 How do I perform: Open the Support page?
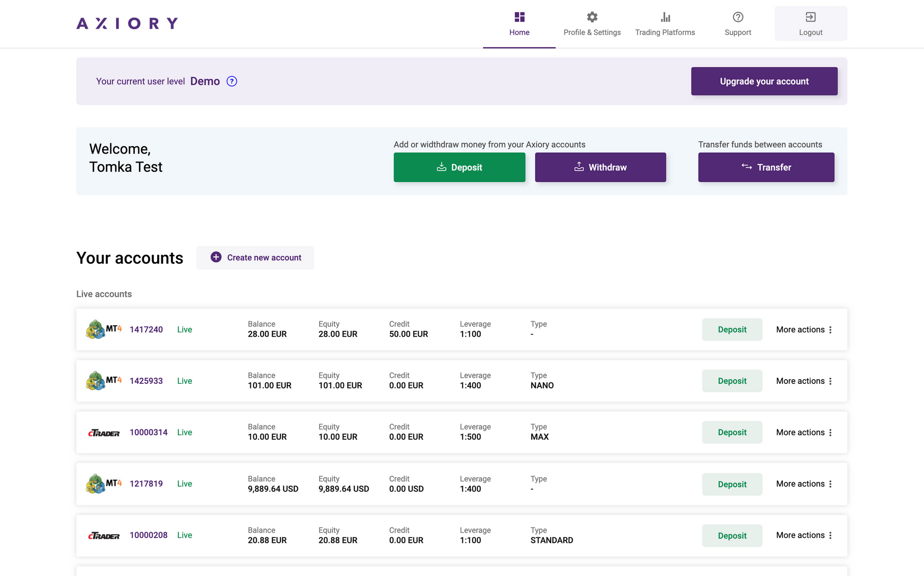(738, 24)
